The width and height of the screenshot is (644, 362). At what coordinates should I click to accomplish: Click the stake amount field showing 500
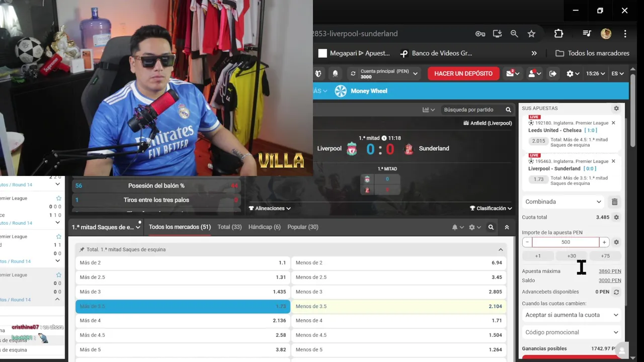566,242
